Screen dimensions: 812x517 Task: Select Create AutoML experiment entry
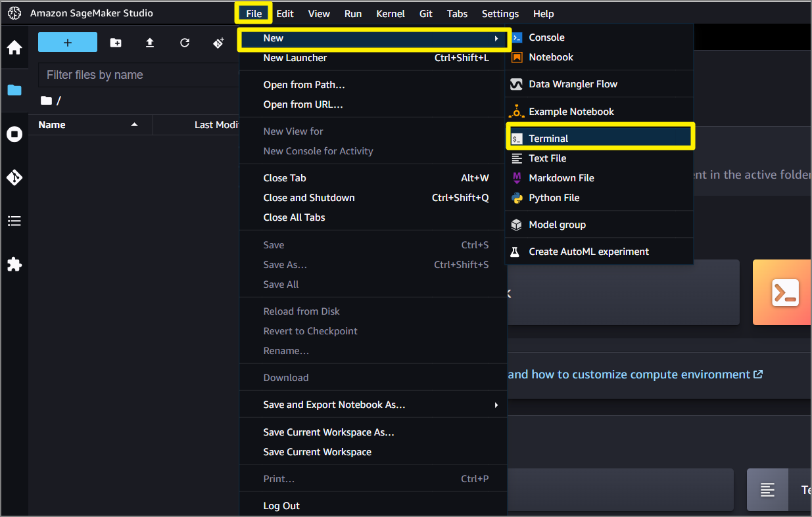pyautogui.click(x=599, y=252)
